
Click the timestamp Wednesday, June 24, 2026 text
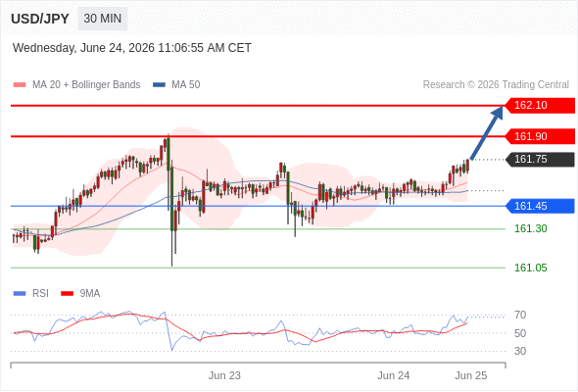[x=132, y=48]
